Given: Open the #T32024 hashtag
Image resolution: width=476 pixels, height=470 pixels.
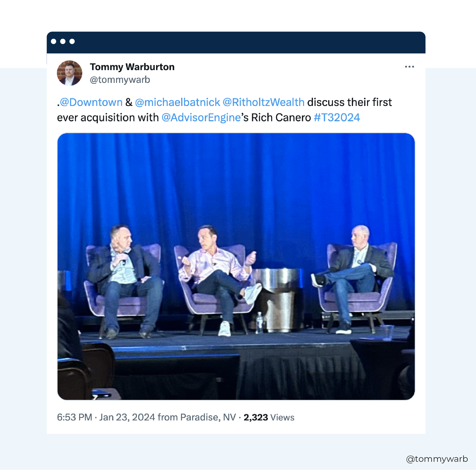Looking at the screenshot, I should [337, 118].
